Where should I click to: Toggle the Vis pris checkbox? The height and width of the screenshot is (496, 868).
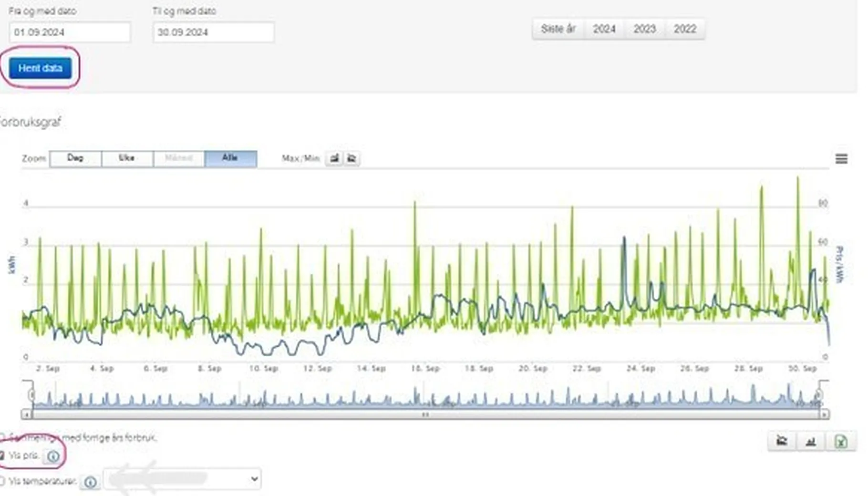pyautogui.click(x=2, y=455)
